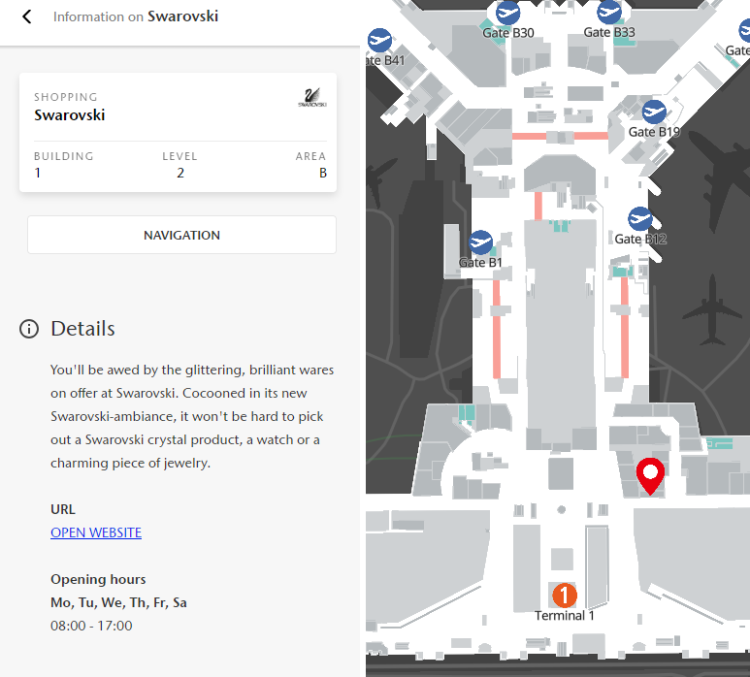Select the Gate B33 plane marker
Viewport: 750px width, 677px height.
pos(609,11)
